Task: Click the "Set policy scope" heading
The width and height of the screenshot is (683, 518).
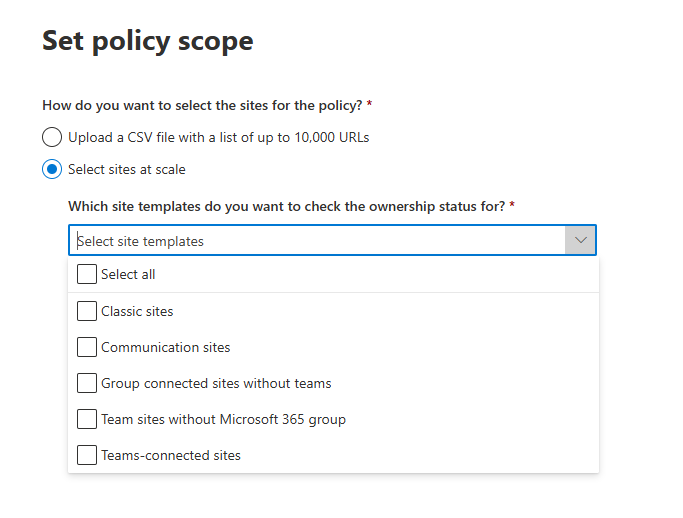Action: pyautogui.click(x=148, y=41)
